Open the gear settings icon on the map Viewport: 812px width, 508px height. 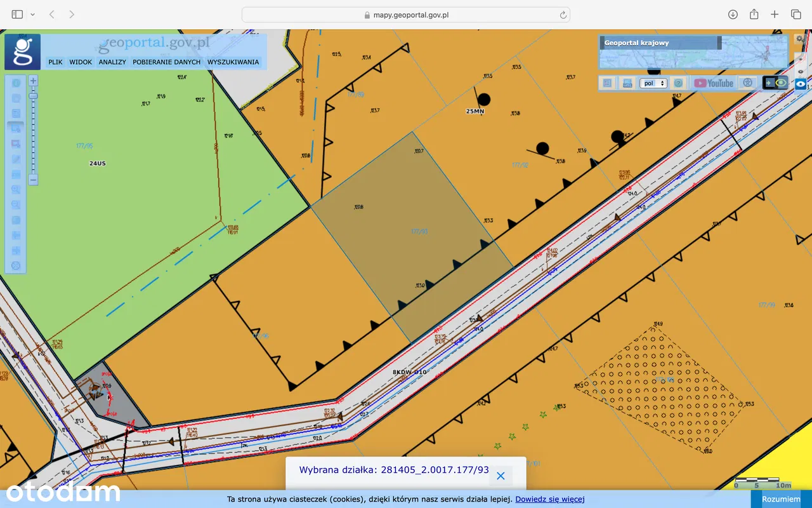[x=800, y=39]
